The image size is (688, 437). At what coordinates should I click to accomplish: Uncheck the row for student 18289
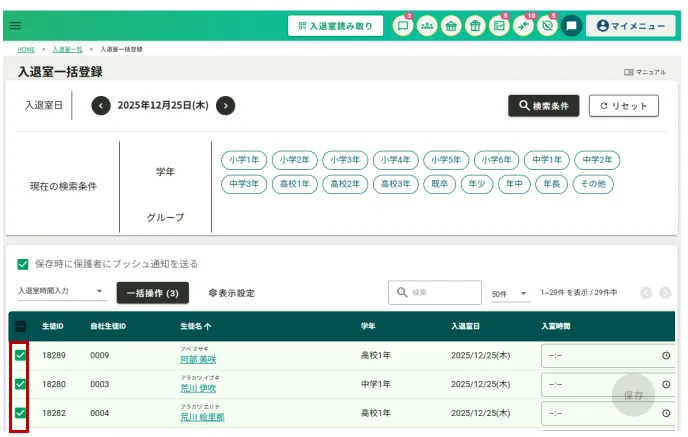click(20, 355)
